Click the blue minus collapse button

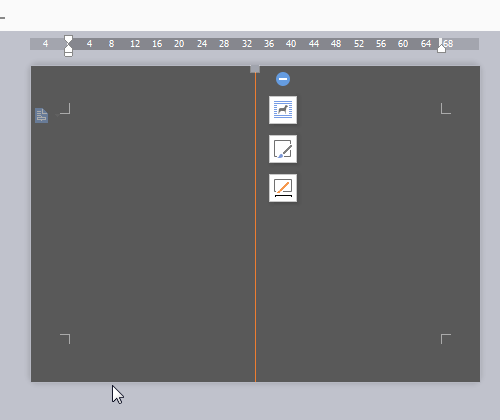(x=283, y=79)
